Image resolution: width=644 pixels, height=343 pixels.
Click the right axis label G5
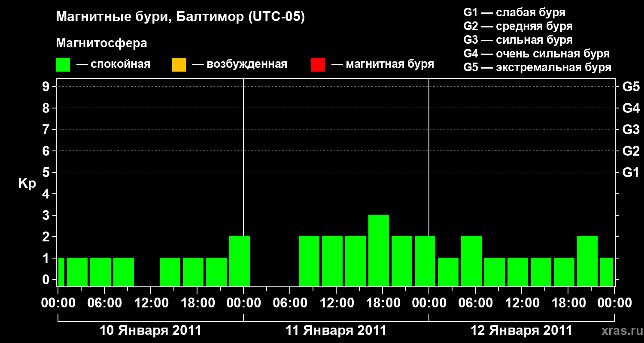[631, 87]
